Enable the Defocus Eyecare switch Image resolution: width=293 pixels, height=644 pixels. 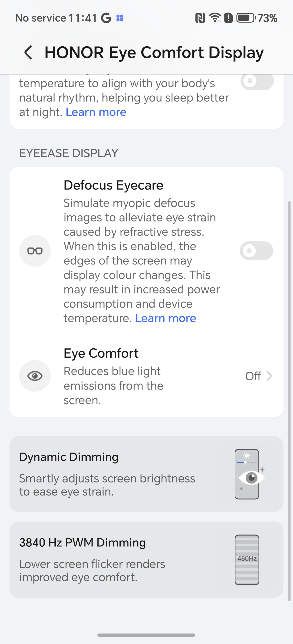tap(256, 251)
